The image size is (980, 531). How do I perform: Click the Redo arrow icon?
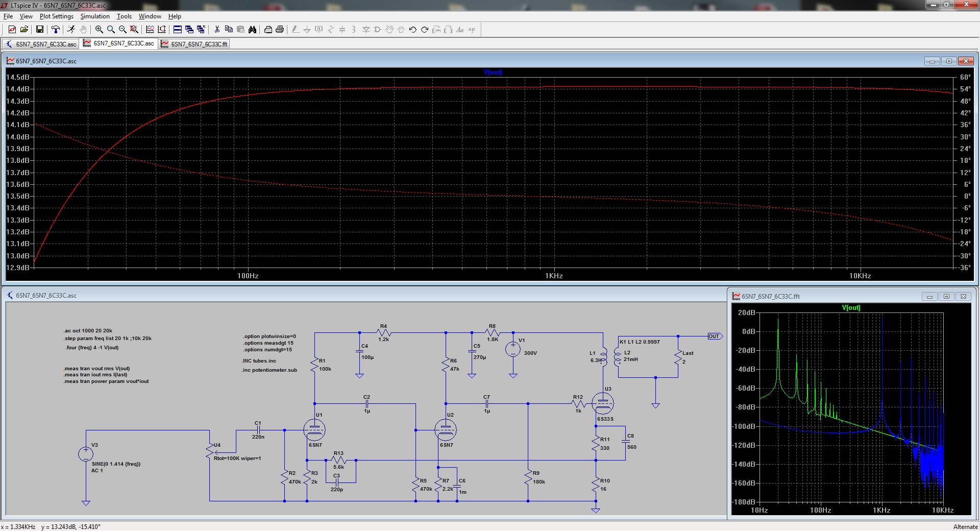(425, 30)
